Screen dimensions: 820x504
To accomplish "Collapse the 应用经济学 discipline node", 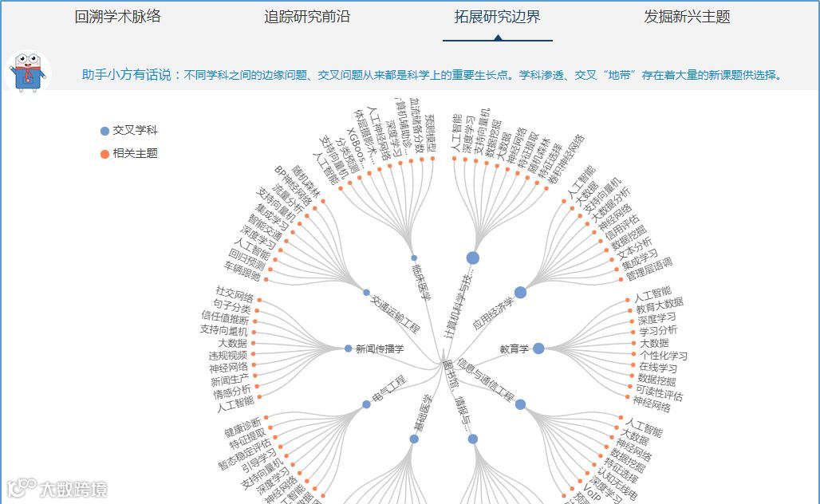I will tap(520, 292).
